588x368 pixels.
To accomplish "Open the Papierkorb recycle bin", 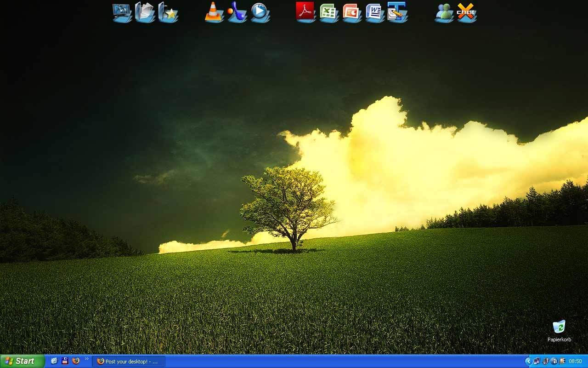I will point(559,327).
